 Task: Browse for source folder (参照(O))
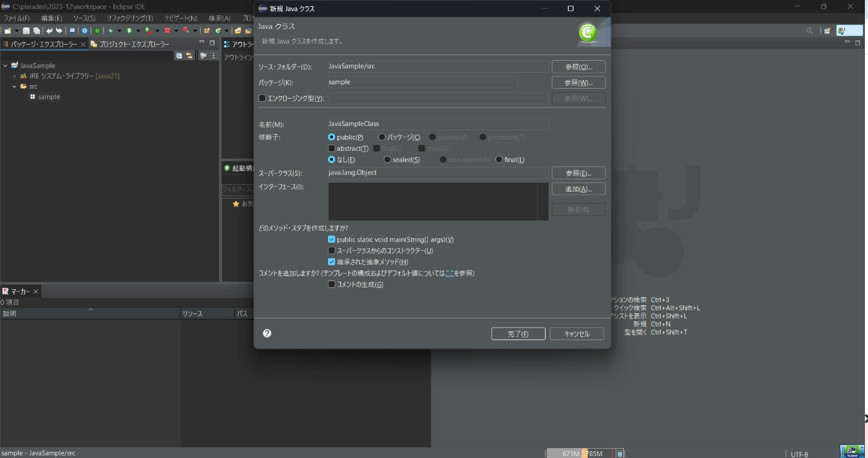pyautogui.click(x=578, y=66)
